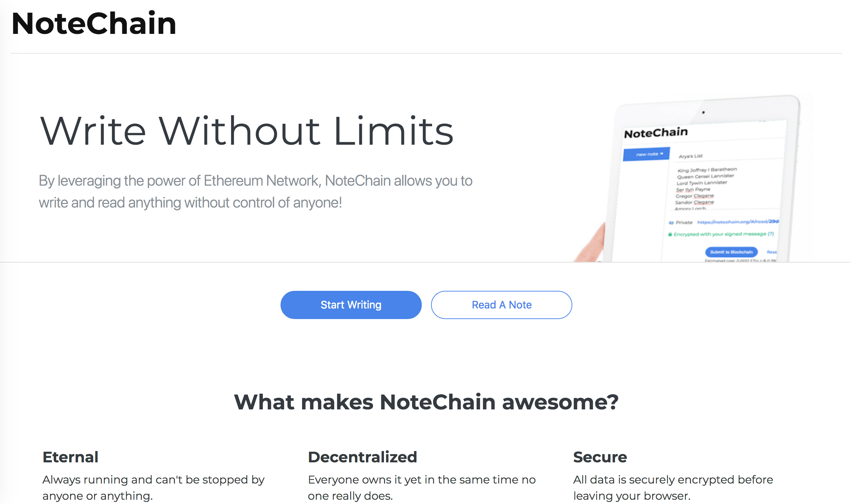Image resolution: width=850 pixels, height=504 pixels.
Task: Open the Read A Note page
Action: click(x=501, y=305)
